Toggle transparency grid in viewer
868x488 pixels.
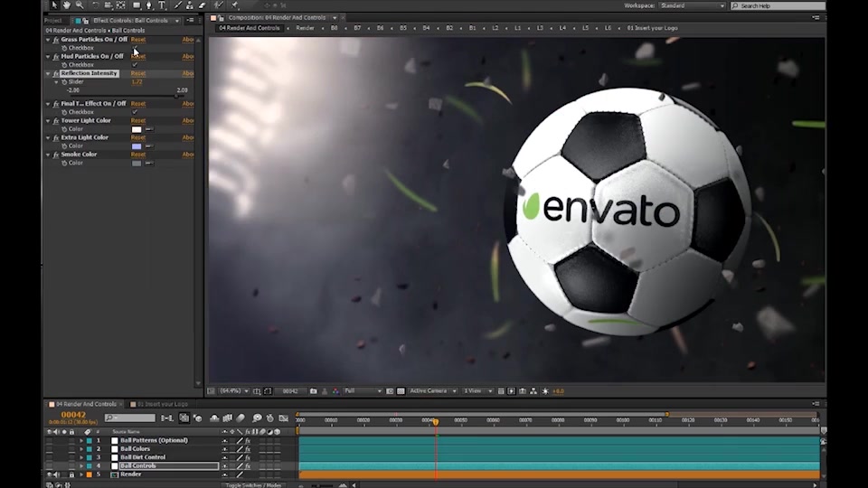tap(401, 391)
